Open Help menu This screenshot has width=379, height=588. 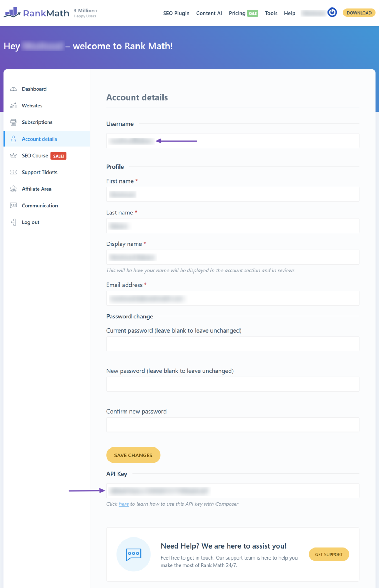(x=290, y=13)
